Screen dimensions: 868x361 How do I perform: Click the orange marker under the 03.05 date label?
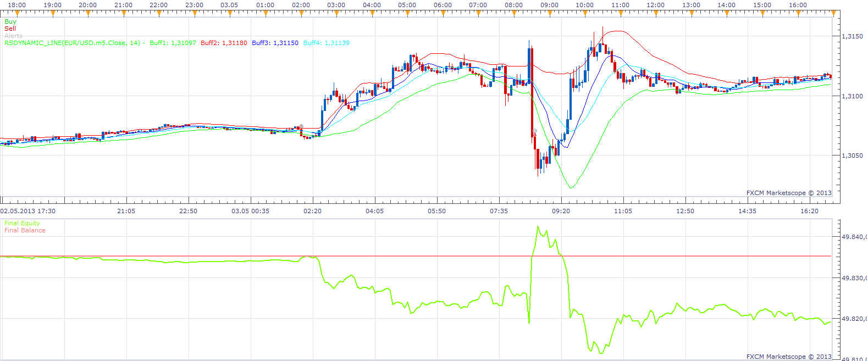230,13
